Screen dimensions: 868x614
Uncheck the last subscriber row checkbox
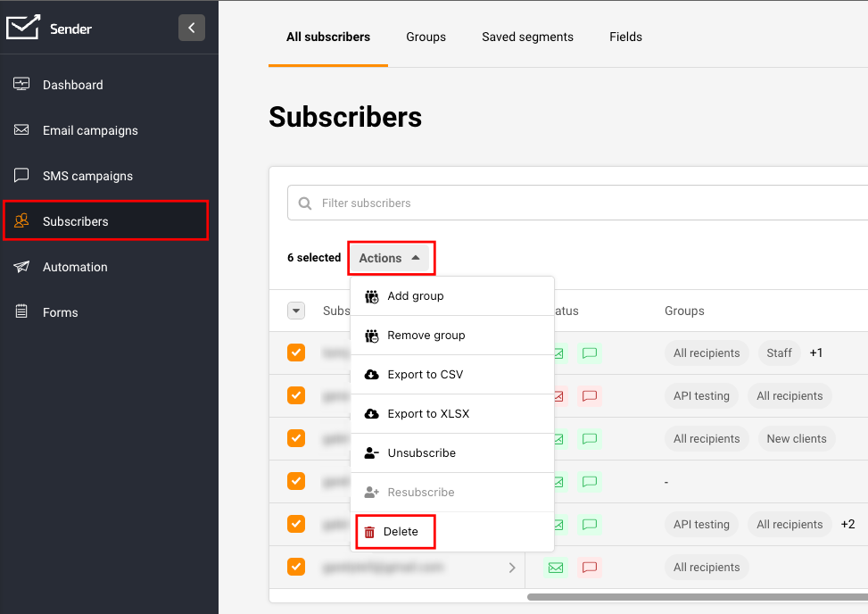[296, 567]
